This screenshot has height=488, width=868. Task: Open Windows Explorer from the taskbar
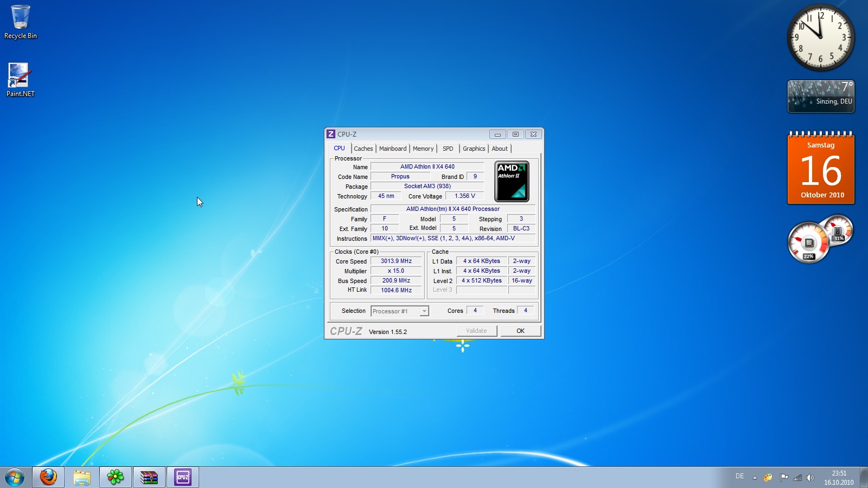[82, 477]
